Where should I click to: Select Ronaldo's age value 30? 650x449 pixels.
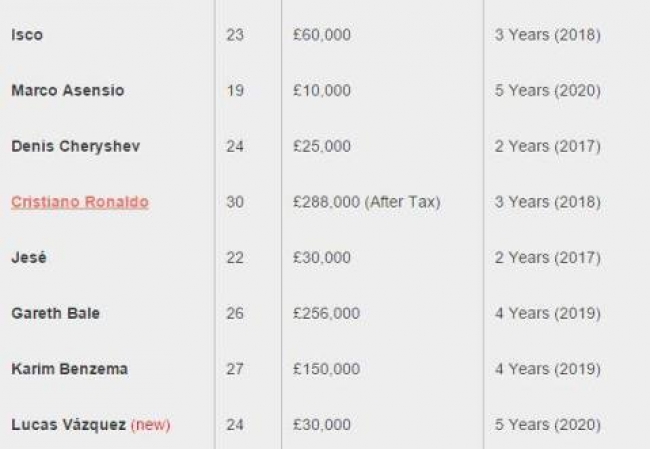[x=235, y=202]
